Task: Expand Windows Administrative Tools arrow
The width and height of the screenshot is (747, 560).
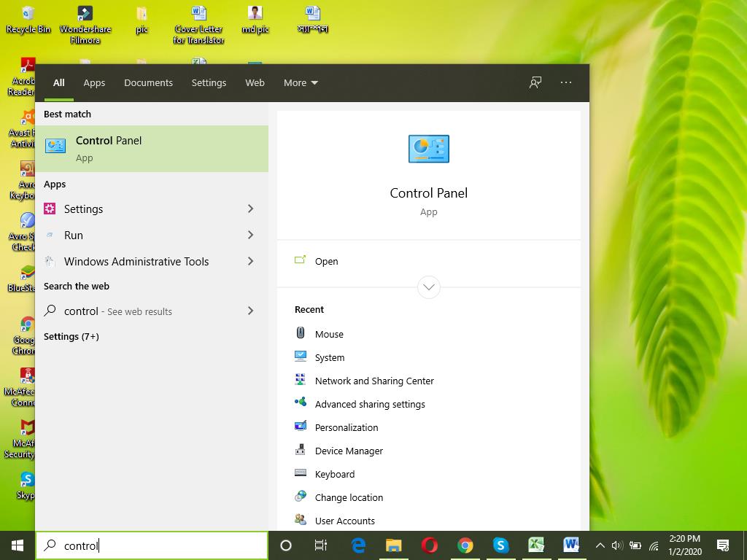Action: [x=250, y=261]
